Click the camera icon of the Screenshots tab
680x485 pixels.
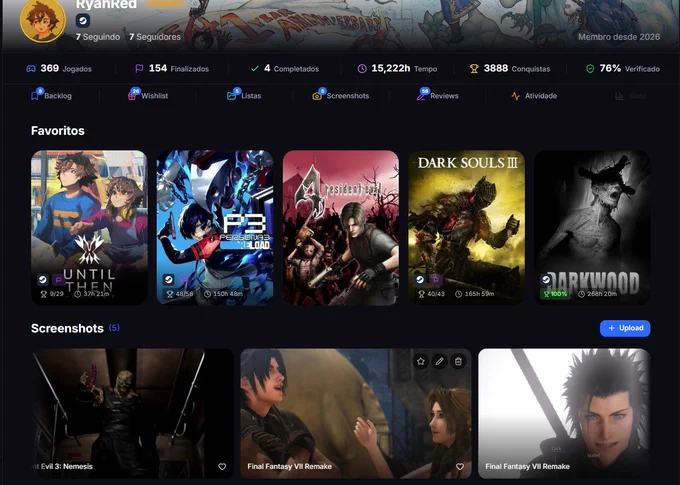coord(317,96)
